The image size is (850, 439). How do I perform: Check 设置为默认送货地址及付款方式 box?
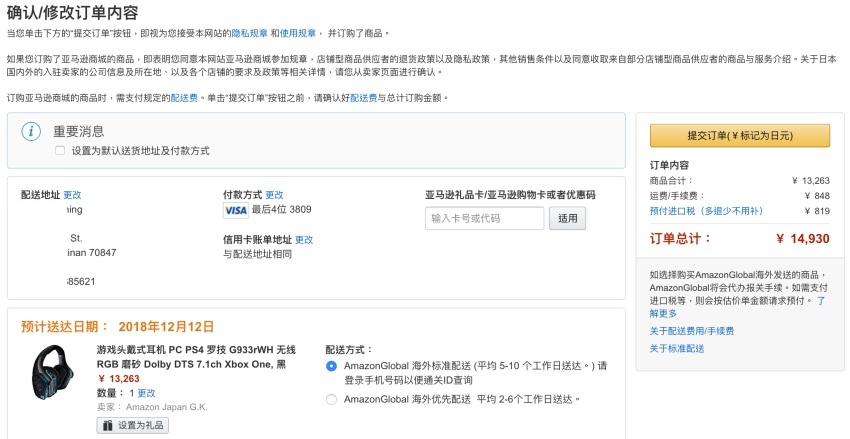tap(60, 150)
